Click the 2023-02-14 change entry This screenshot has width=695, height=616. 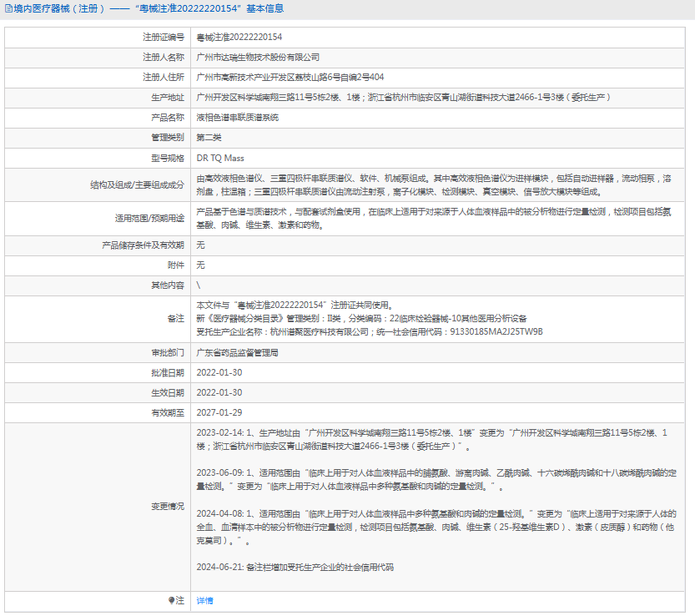click(x=432, y=440)
